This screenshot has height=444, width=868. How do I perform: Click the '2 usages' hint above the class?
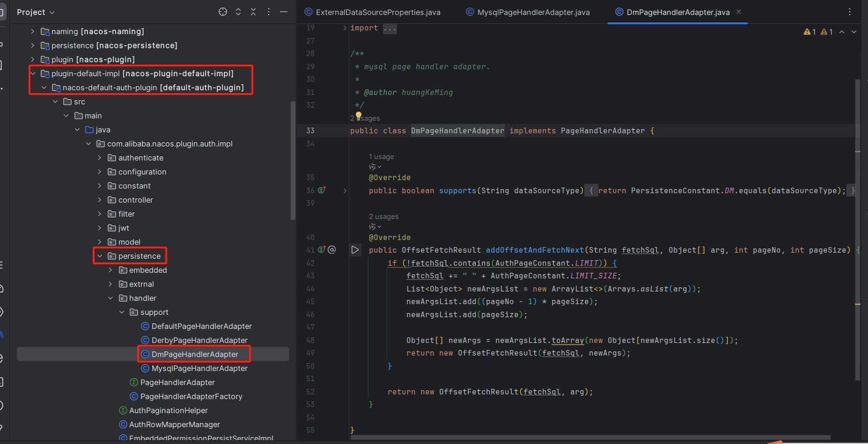[x=365, y=118]
